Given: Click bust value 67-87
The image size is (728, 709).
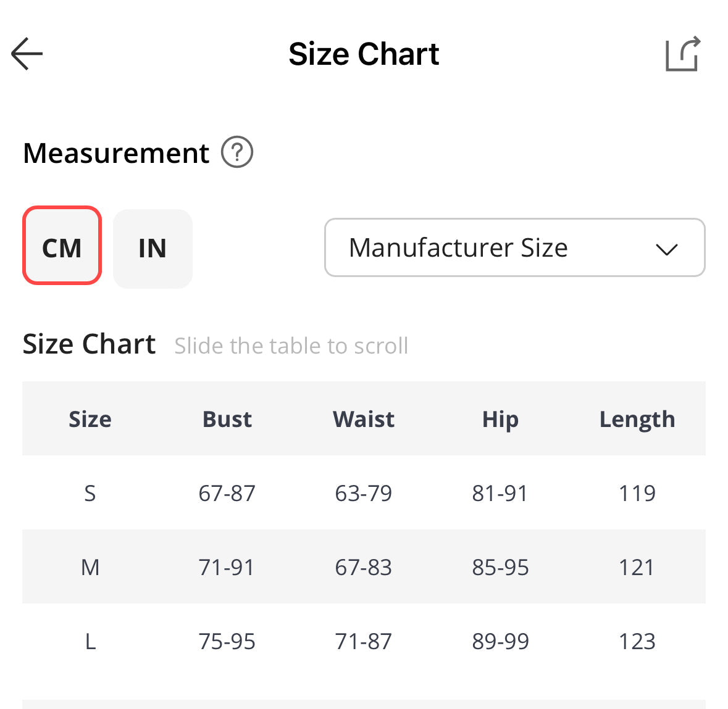Looking at the screenshot, I should [227, 493].
